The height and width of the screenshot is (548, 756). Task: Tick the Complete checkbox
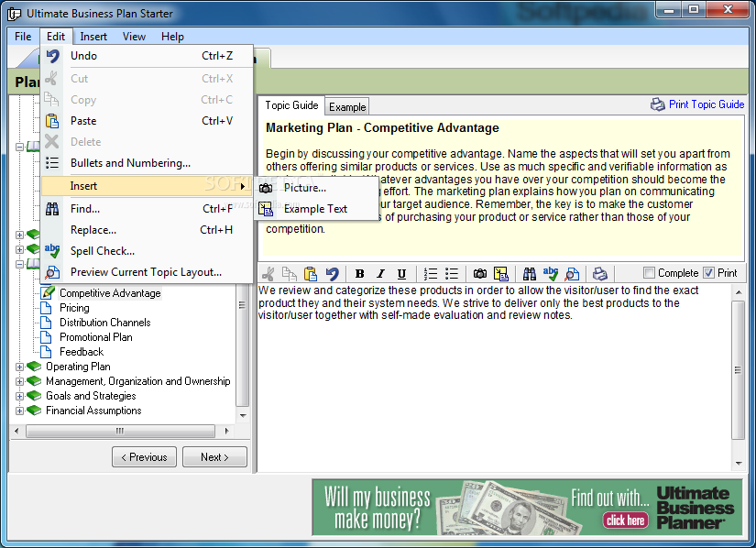click(650, 273)
